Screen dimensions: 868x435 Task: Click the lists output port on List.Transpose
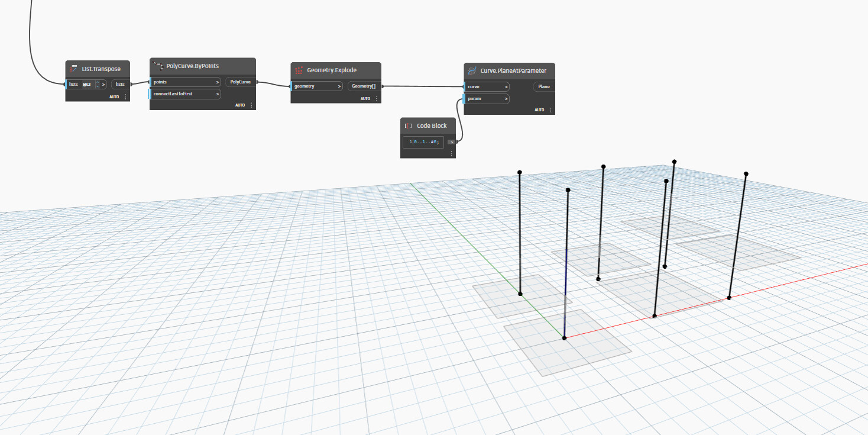[x=120, y=84]
